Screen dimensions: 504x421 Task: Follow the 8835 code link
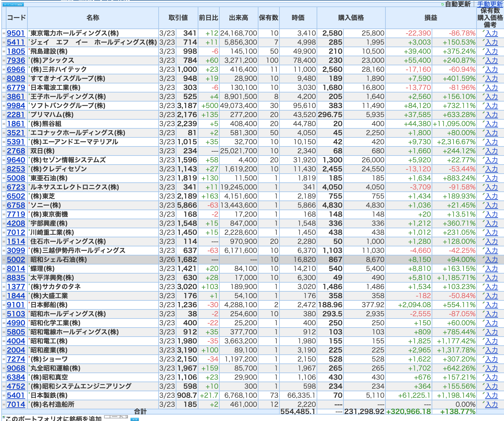coord(16,278)
